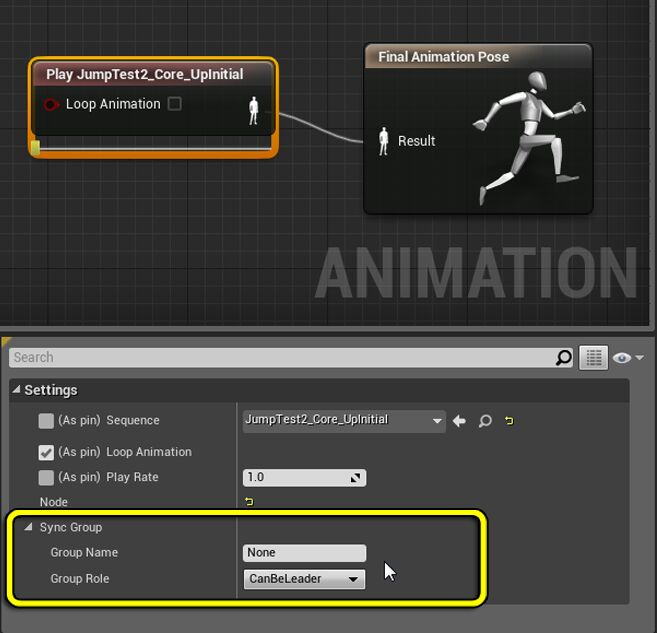Tick the Loop Animation checkbox on the node
657x633 pixels.
pos(174,103)
